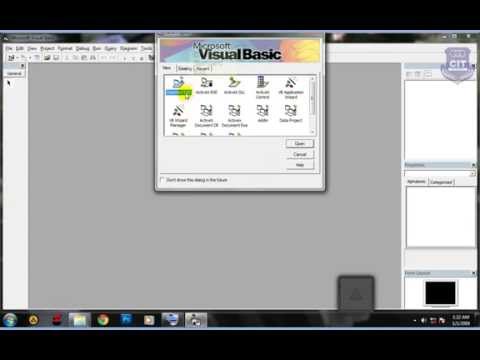Click the project list scrollbar thumb
Screen dimensions: 480x360
[312, 98]
